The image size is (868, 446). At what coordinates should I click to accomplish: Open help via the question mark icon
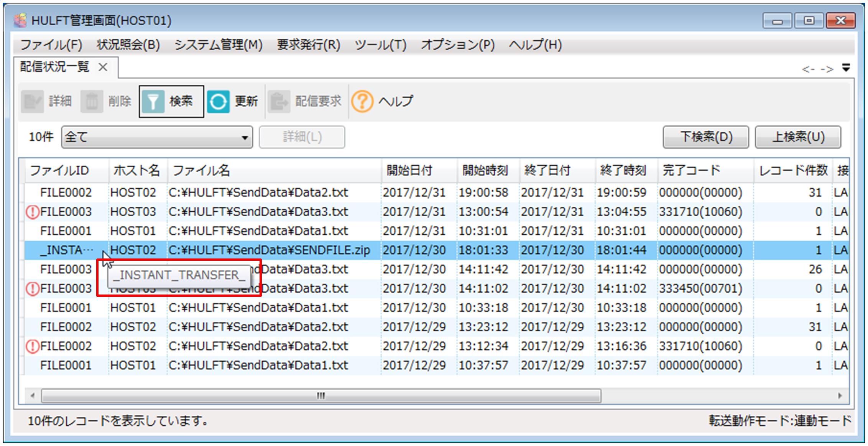pos(362,102)
